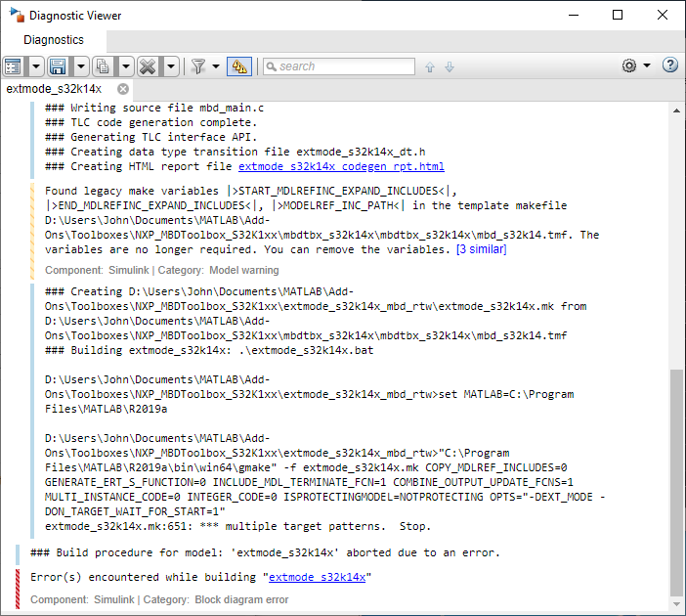
Task: Click the vertical scrollbar thumb
Action: pos(676,482)
